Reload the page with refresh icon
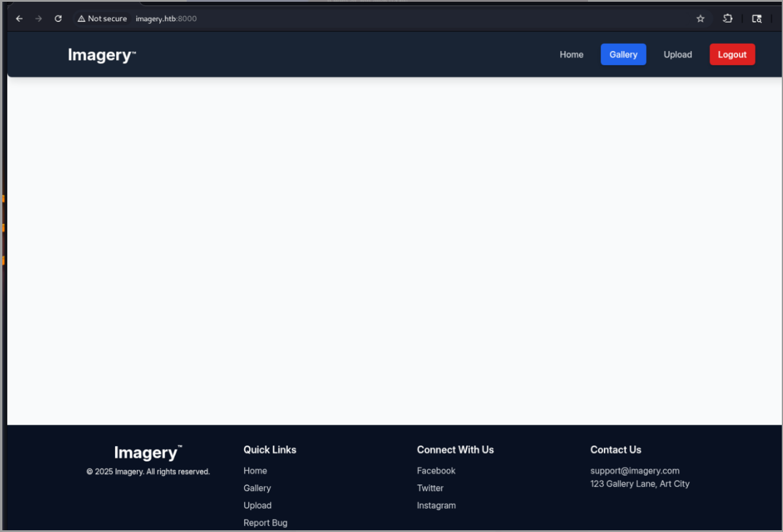 pos(58,19)
